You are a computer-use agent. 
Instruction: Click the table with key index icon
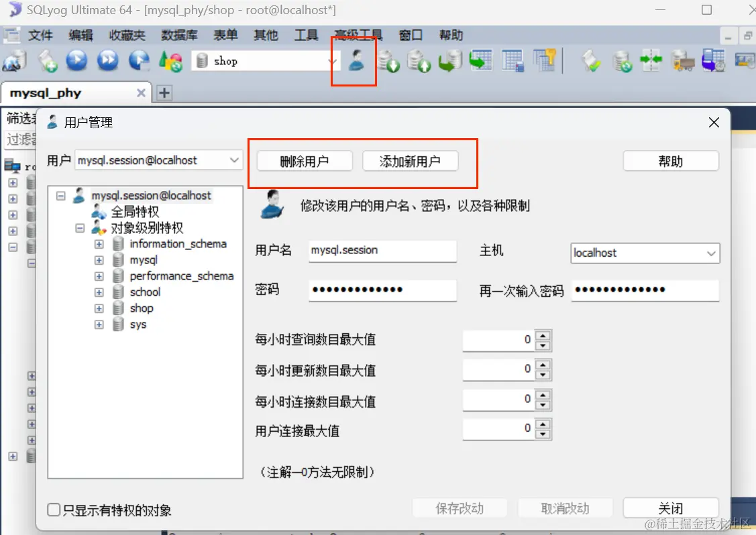(x=544, y=61)
